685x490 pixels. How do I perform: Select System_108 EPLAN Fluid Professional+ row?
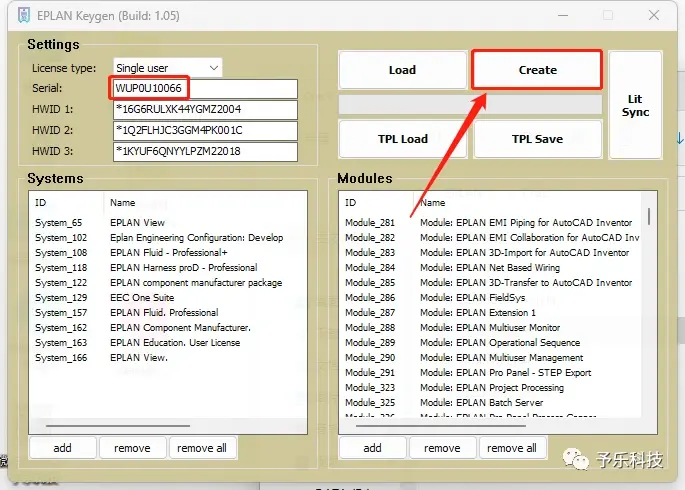(x=168, y=252)
